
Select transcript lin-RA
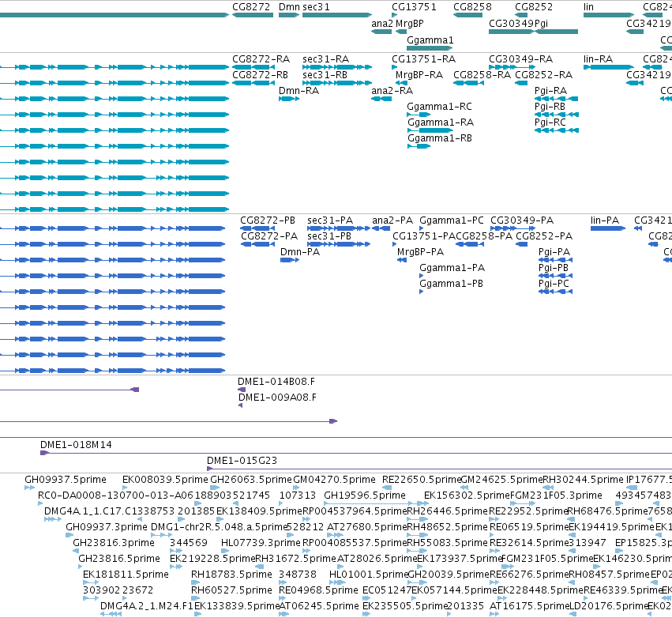(598, 58)
